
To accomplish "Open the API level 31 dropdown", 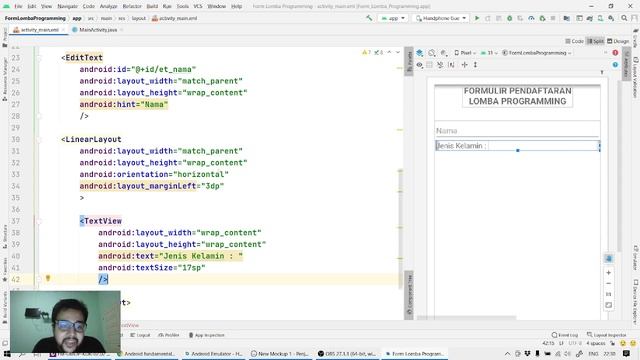I will click(489, 53).
